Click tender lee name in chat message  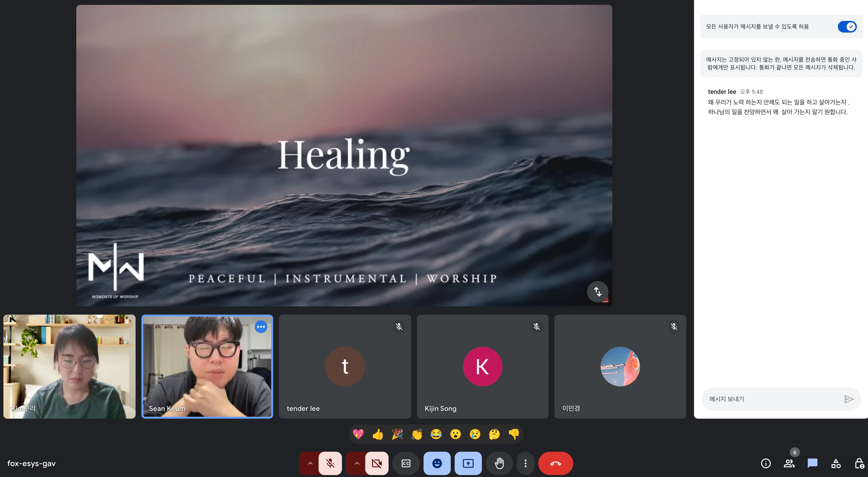[x=722, y=92]
